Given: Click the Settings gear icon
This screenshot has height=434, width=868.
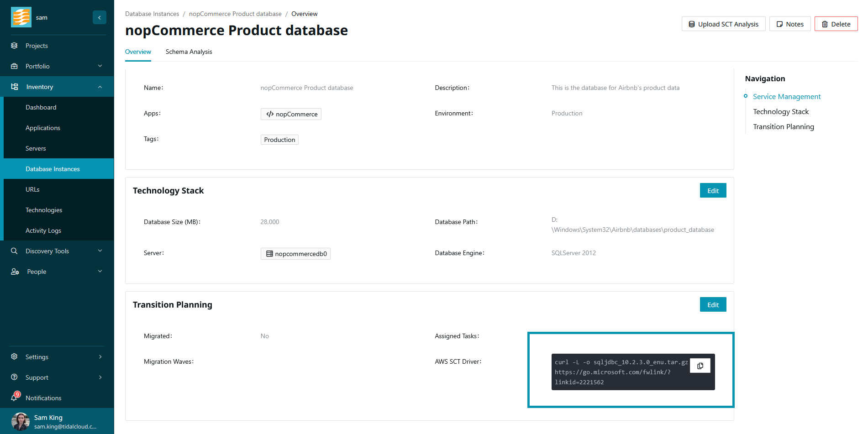Looking at the screenshot, I should click(x=14, y=356).
